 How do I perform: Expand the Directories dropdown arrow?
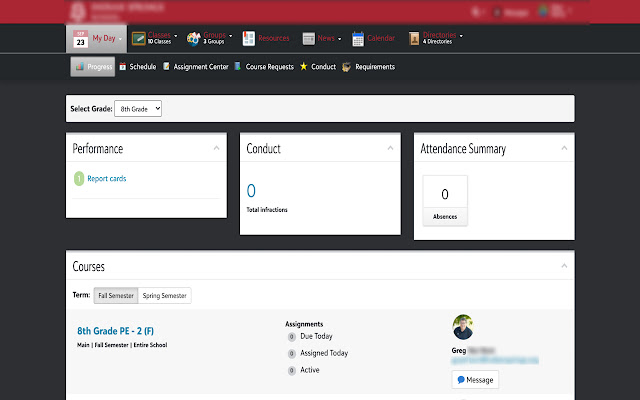(461, 36)
